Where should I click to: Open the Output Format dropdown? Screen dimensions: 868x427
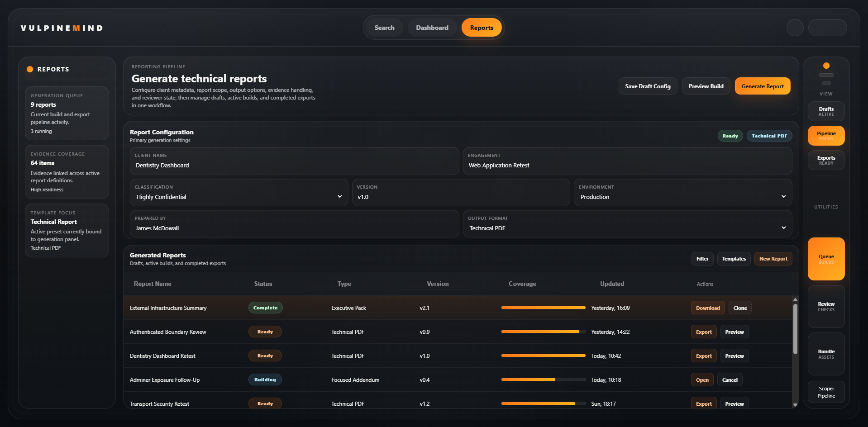pos(627,224)
